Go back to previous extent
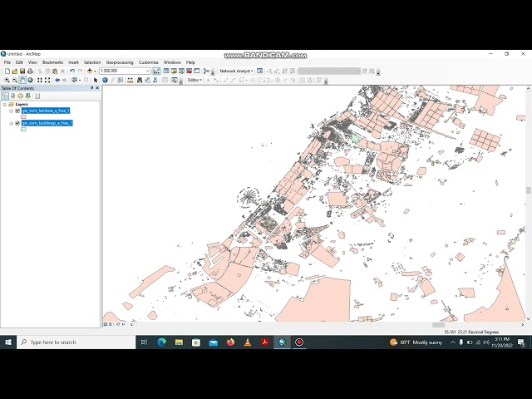This screenshot has width=532, height=399. click(x=57, y=80)
